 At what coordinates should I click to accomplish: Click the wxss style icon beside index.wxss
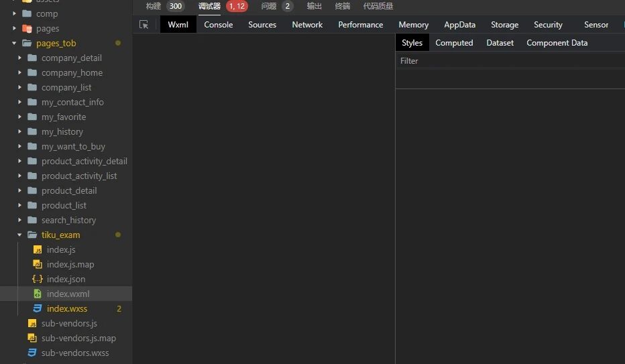coord(38,308)
